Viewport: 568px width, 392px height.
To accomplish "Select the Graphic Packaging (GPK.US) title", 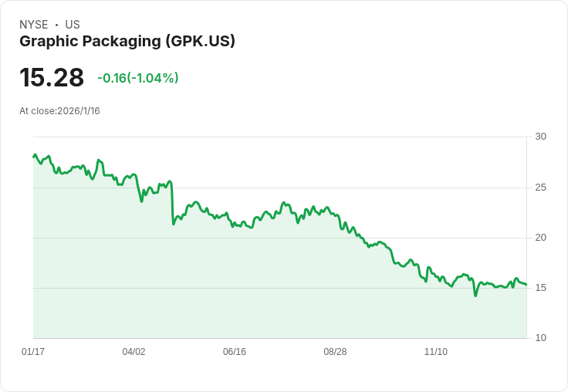I will 127,42.
